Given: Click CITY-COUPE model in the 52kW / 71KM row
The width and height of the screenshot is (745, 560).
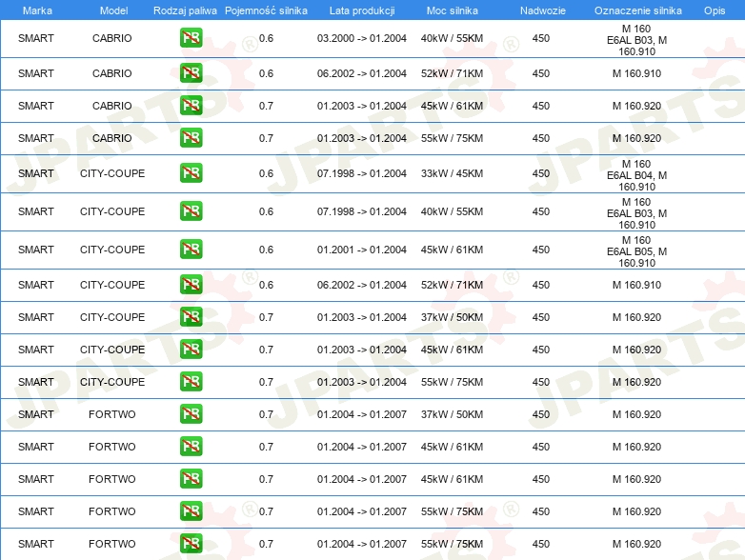Looking at the screenshot, I should click(x=112, y=285).
